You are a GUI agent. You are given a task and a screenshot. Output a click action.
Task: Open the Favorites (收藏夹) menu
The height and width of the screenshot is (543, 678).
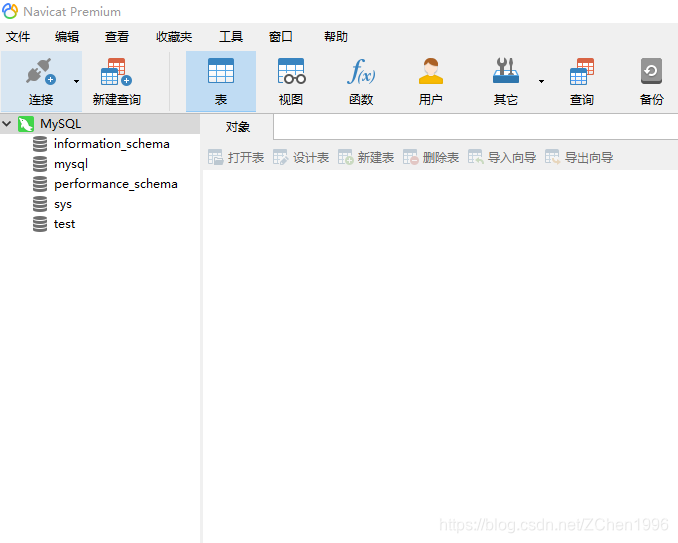[174, 37]
